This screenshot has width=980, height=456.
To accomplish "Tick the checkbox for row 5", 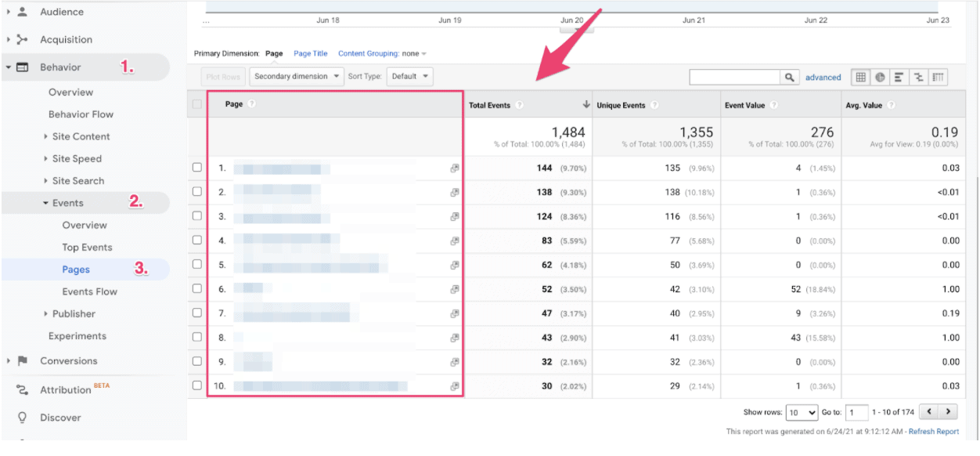I will 197,265.
